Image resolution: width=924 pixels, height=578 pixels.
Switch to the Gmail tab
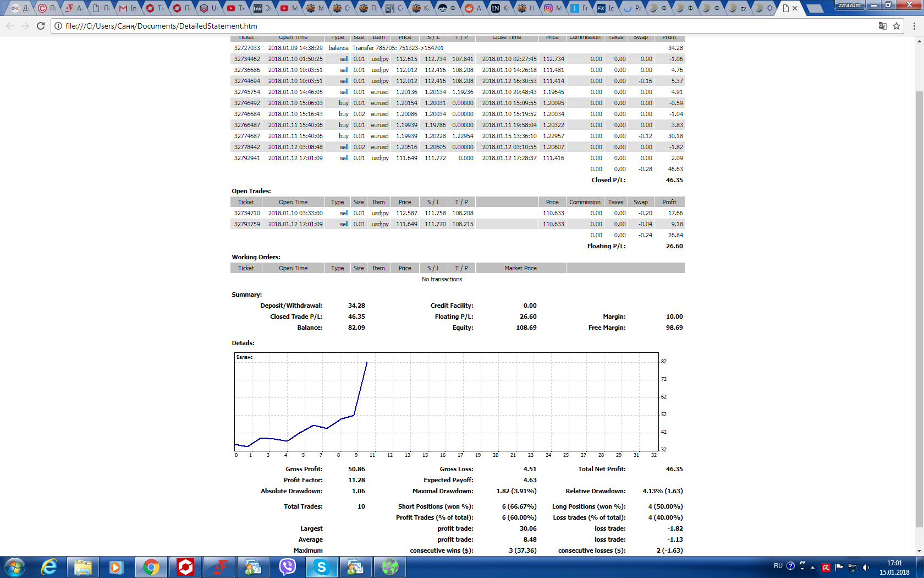[x=128, y=8]
